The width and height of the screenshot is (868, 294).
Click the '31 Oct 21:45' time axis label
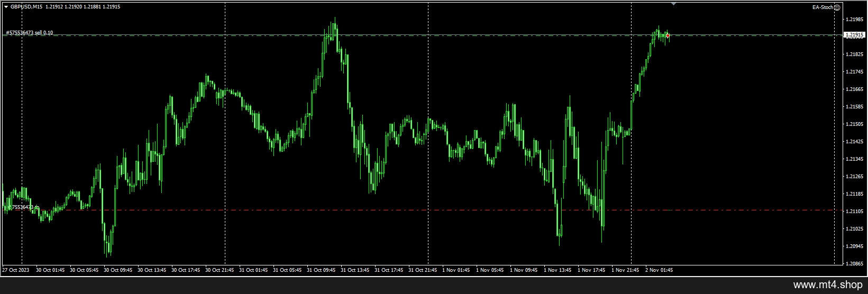[x=423, y=270]
